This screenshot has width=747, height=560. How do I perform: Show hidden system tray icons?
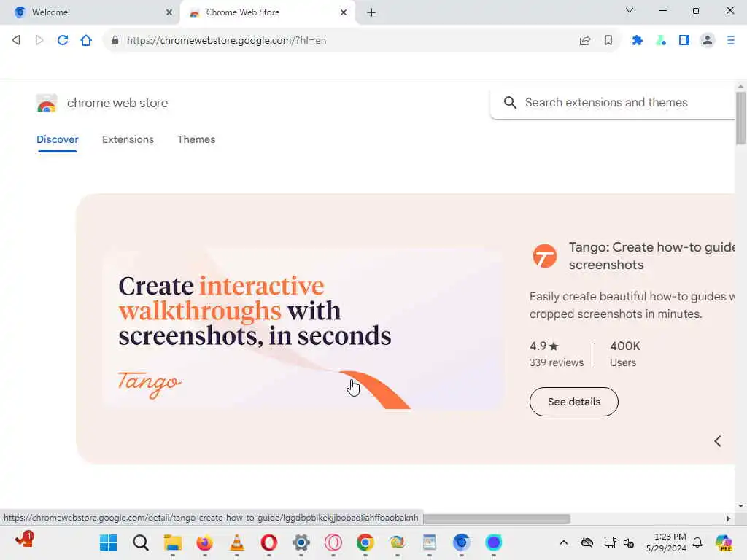[564, 542]
